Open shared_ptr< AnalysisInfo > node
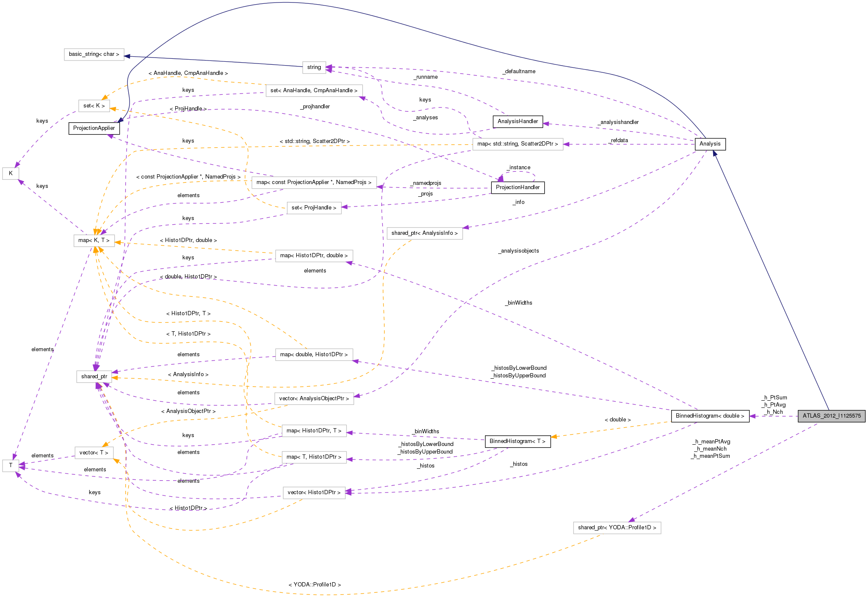 [x=424, y=233]
